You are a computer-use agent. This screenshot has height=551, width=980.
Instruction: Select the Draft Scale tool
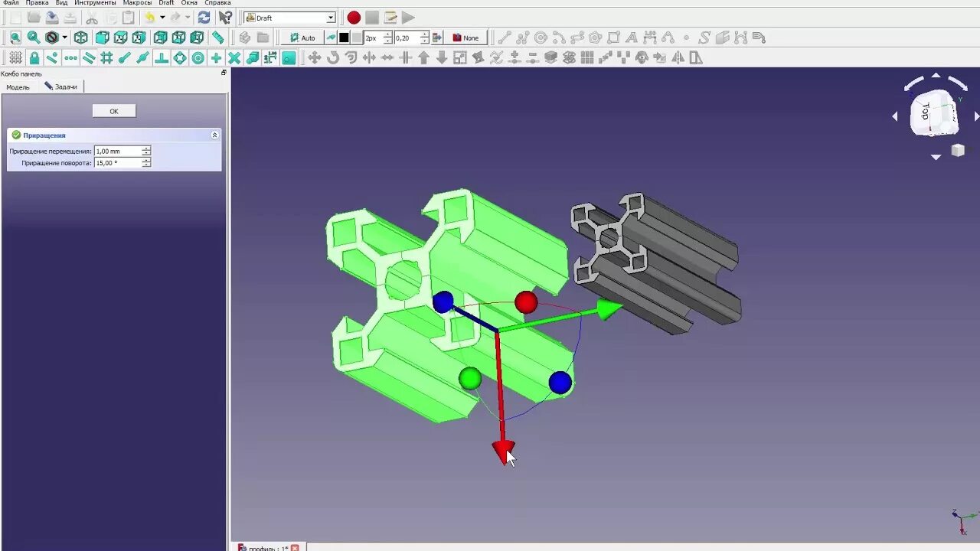460,57
